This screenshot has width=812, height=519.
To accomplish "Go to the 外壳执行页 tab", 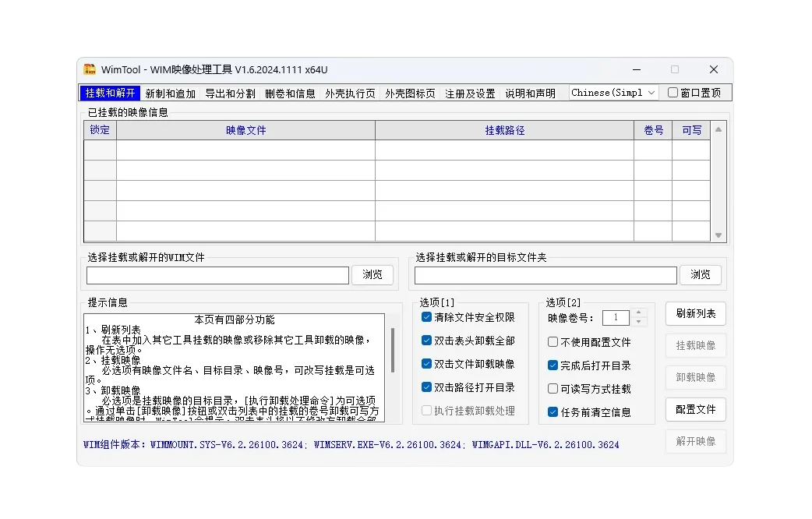I will pyautogui.click(x=350, y=94).
